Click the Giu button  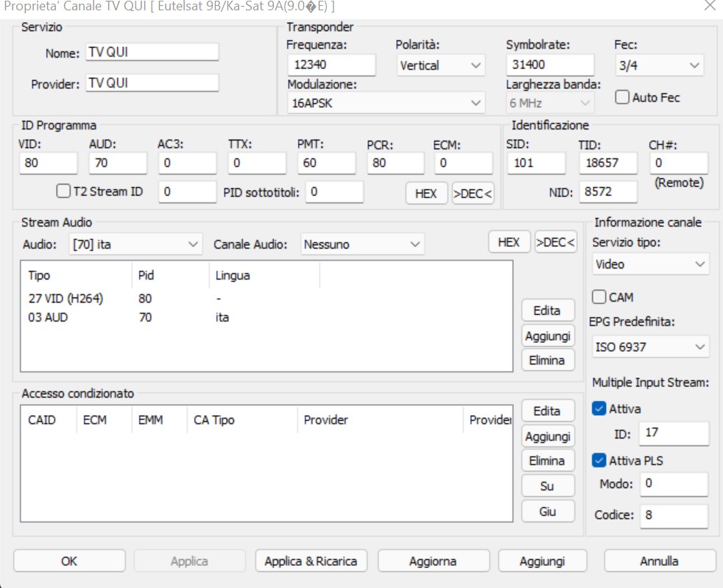pyautogui.click(x=548, y=511)
